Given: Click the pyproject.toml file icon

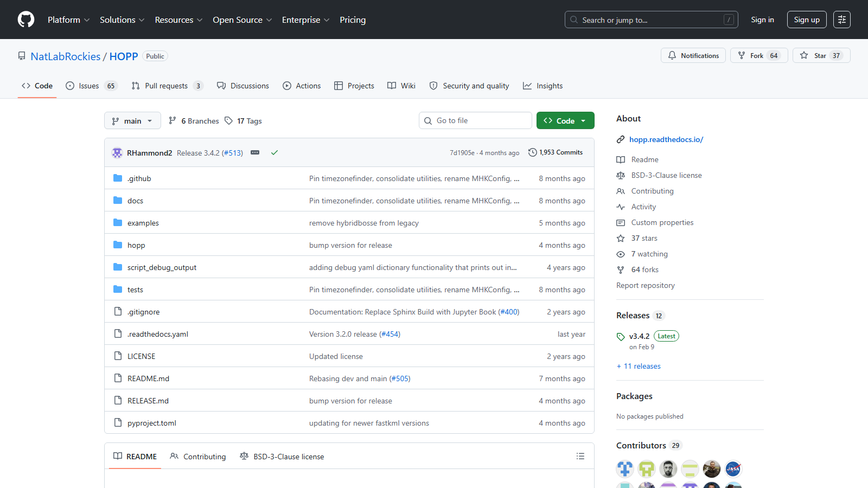Looking at the screenshot, I should point(118,423).
